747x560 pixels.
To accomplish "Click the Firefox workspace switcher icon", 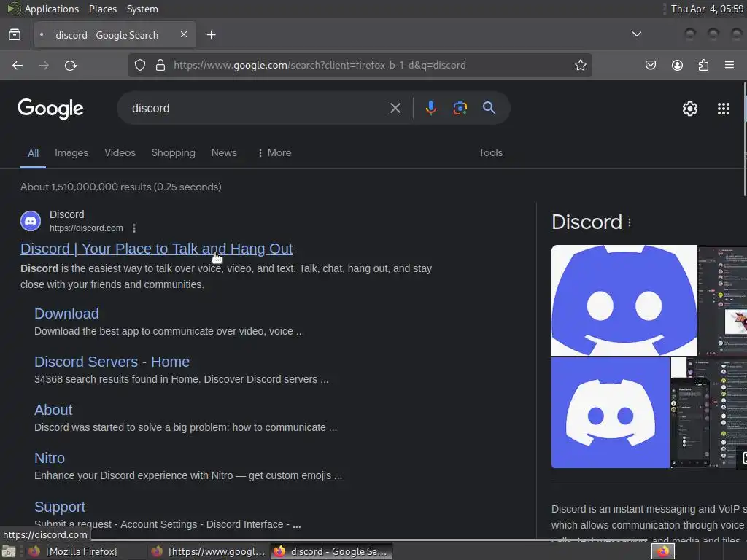I will 663,551.
